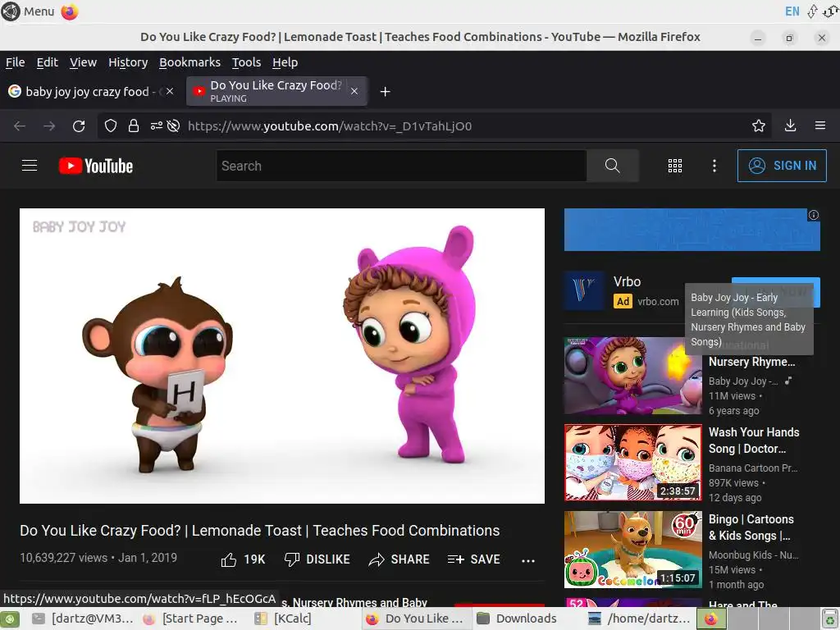This screenshot has height=630, width=840.
Task: Switch to Start Page taskbar window
Action: [190, 619]
